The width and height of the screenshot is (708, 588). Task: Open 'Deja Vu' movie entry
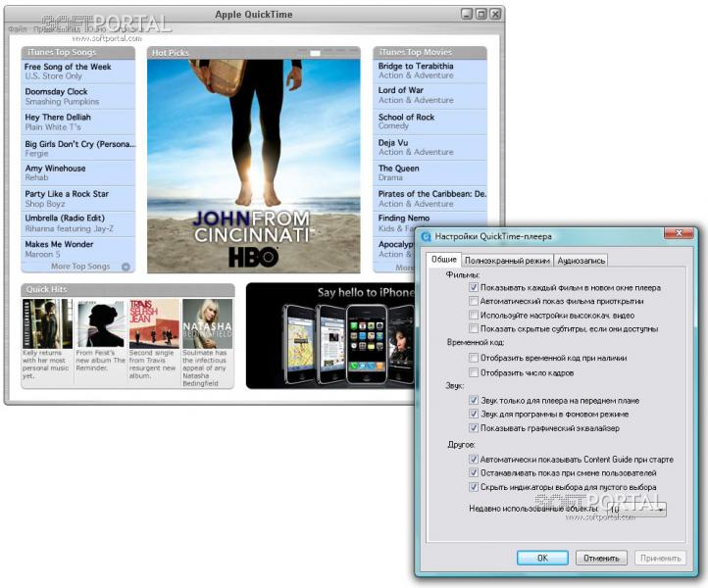click(430, 148)
